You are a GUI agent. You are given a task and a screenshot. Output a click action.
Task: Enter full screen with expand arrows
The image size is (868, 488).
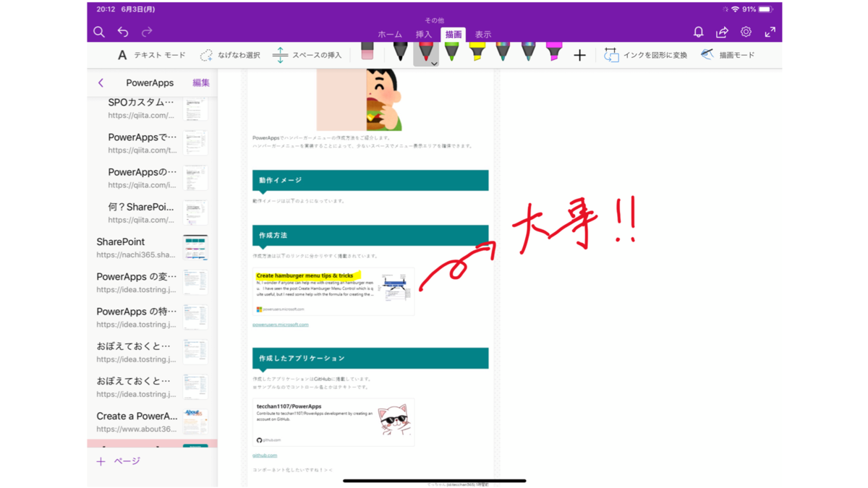pos(770,32)
